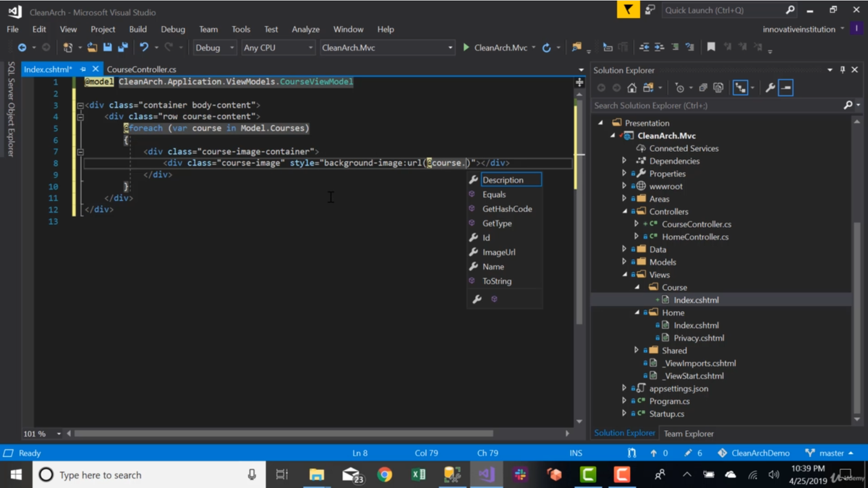The height and width of the screenshot is (488, 868).
Task: Click the Navigate Backward toolbar arrow
Action: point(22,48)
